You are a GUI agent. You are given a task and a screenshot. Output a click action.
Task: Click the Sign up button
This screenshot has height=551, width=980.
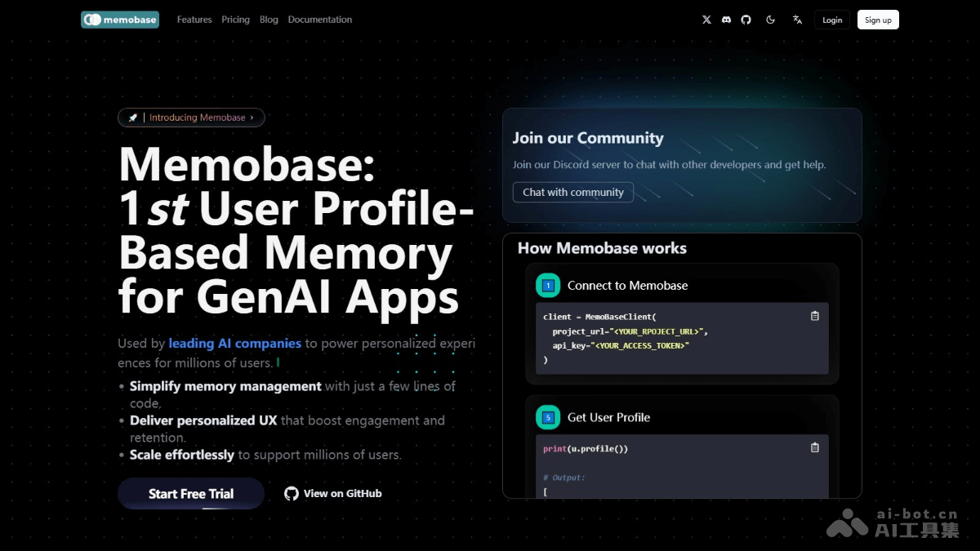(878, 20)
